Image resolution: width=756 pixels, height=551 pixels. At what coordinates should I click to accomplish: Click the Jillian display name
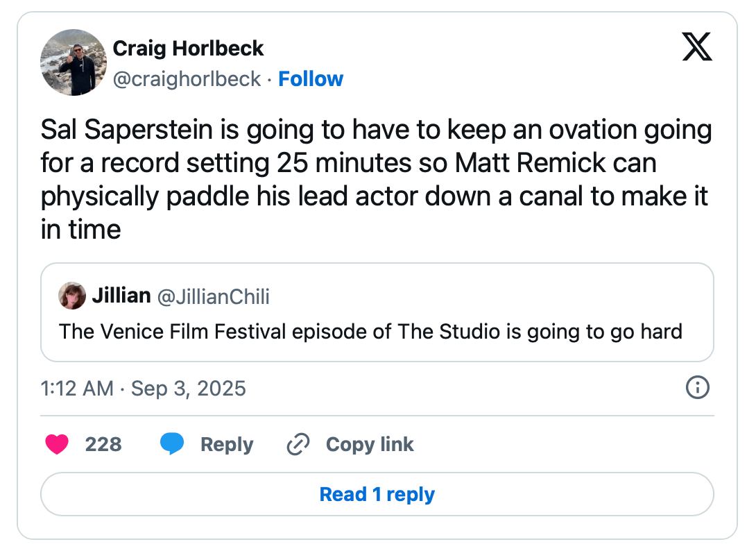[121, 296]
